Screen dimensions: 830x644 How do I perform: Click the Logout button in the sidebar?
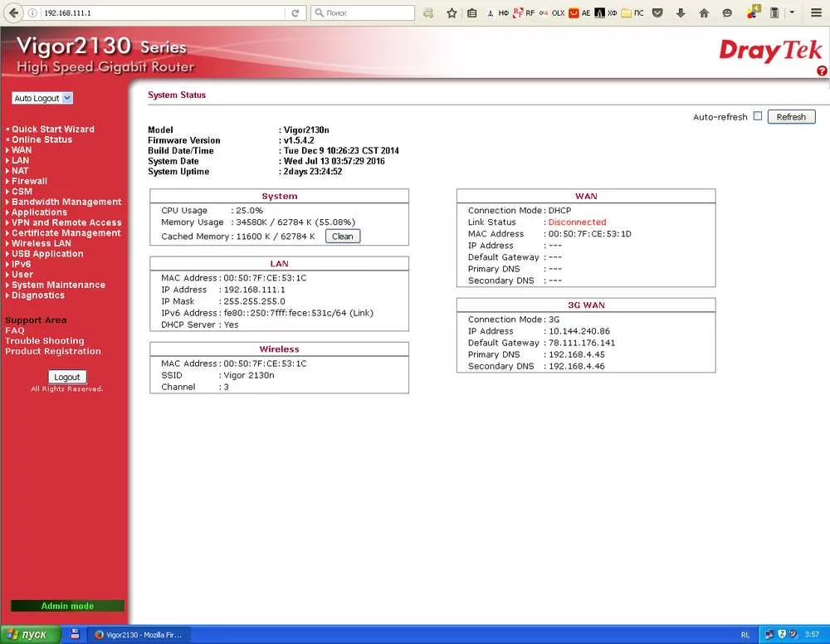(x=66, y=377)
